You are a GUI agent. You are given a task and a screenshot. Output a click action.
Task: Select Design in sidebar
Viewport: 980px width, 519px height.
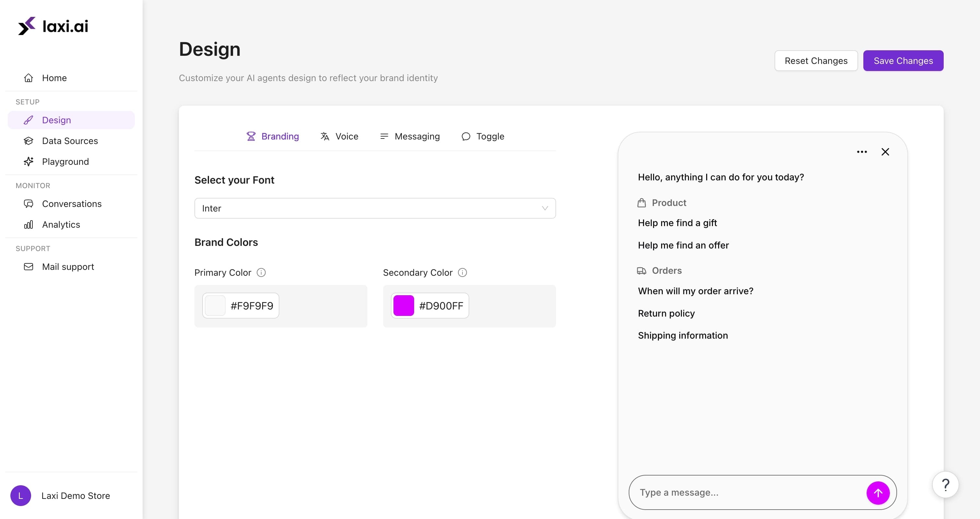(71, 120)
